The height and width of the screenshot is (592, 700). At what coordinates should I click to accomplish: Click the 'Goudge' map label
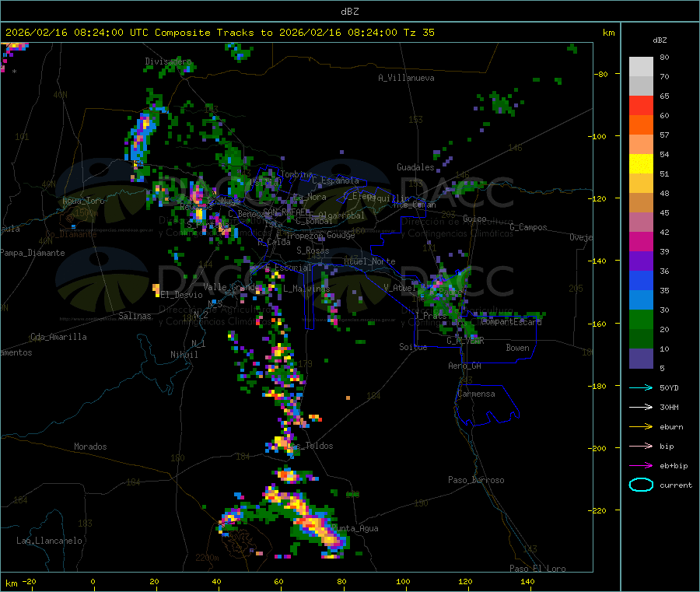coord(341,235)
